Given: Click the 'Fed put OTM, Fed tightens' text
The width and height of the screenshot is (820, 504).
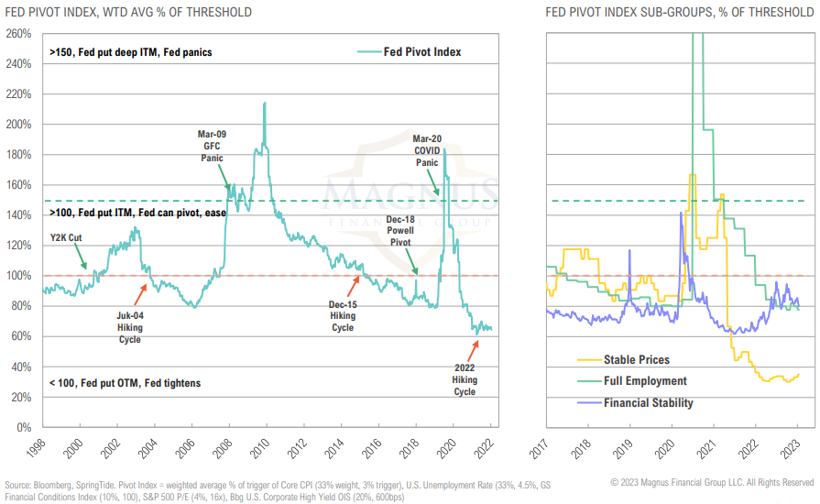Looking at the screenshot, I should coord(125,383).
